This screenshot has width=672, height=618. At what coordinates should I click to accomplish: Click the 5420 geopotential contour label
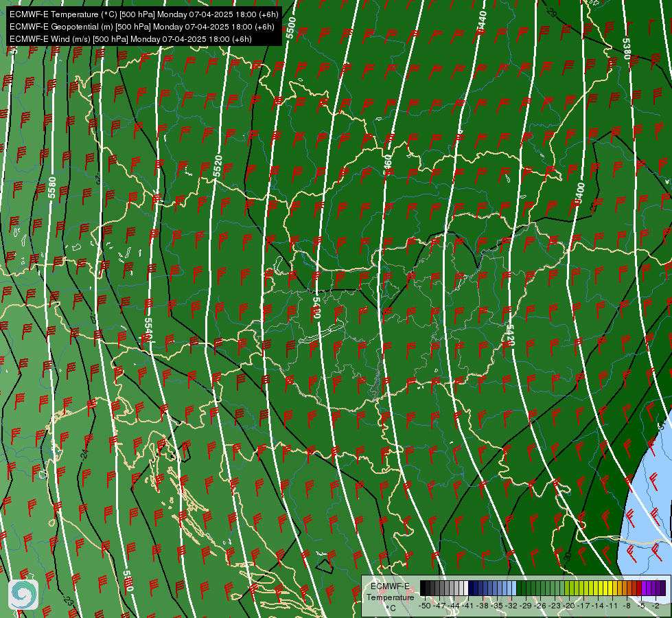pyautogui.click(x=510, y=335)
